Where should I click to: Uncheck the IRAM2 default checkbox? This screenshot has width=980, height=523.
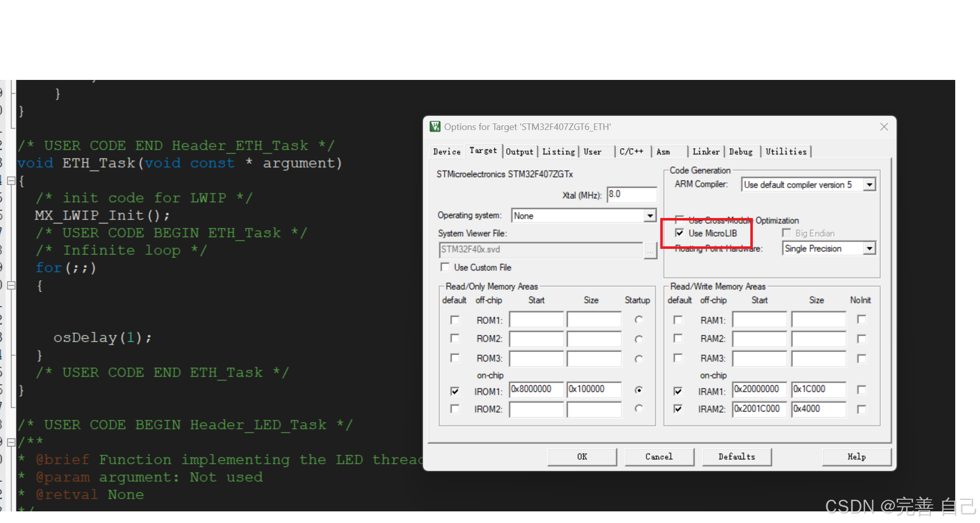coord(678,409)
